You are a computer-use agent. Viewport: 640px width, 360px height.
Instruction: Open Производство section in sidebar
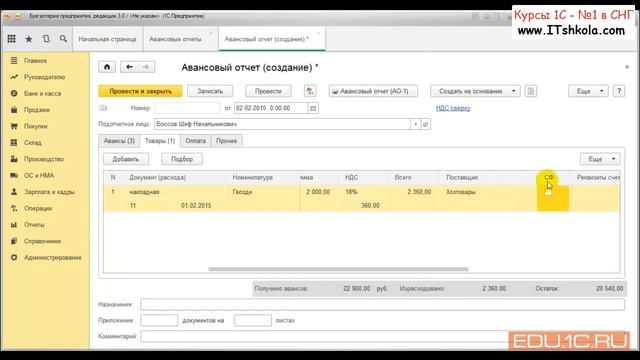point(44,159)
